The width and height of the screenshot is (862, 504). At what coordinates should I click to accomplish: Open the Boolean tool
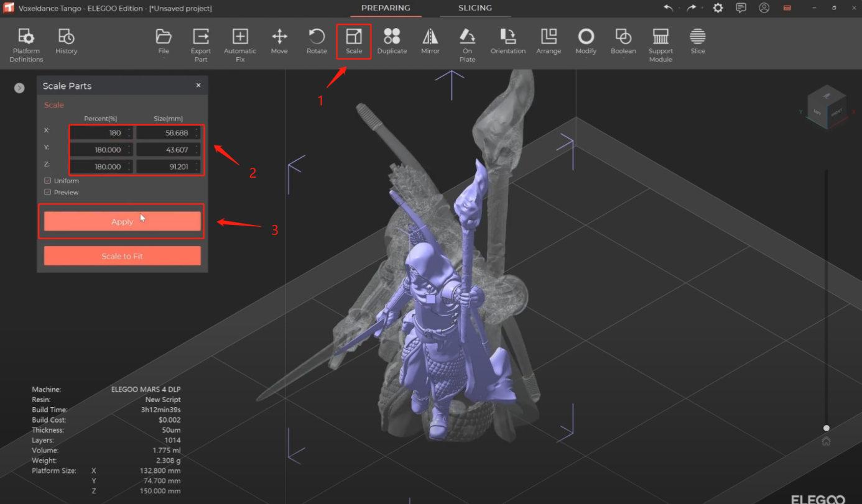623,42
